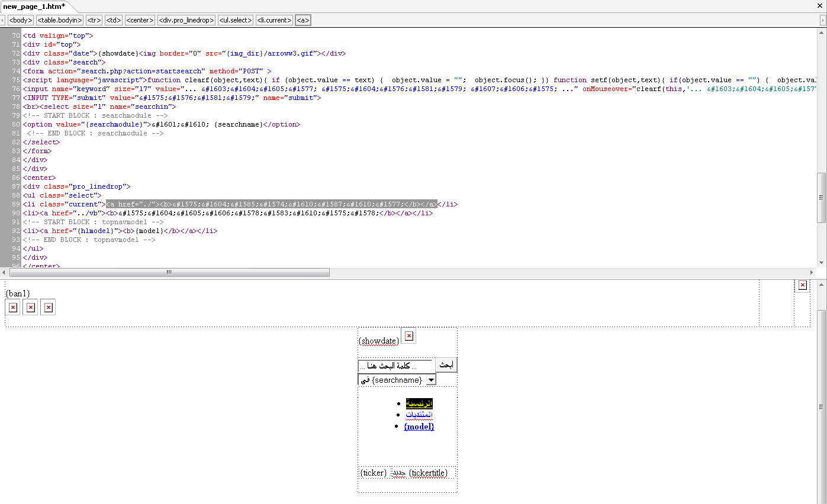827x504 pixels.
Task: Click the code pane scroll-down arrow
Action: tap(822, 262)
